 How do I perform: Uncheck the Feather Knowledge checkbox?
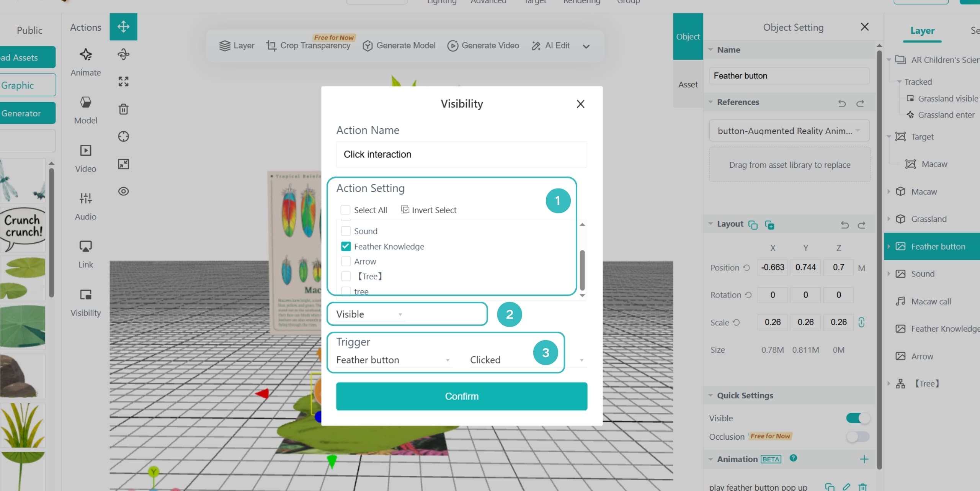tap(346, 246)
